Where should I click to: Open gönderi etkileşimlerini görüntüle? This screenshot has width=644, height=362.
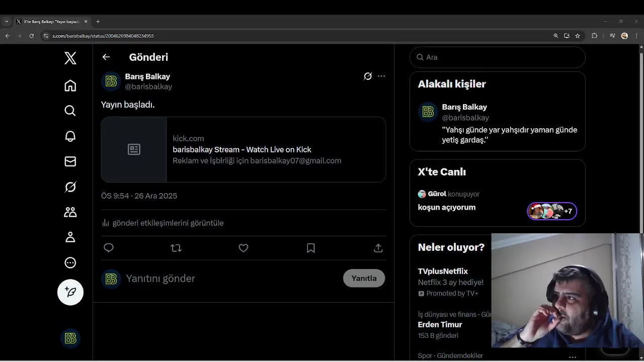(x=163, y=223)
